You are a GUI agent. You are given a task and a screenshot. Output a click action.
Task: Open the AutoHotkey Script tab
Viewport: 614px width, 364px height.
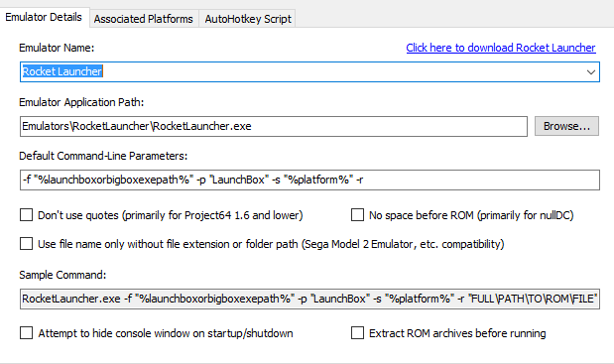(248, 19)
